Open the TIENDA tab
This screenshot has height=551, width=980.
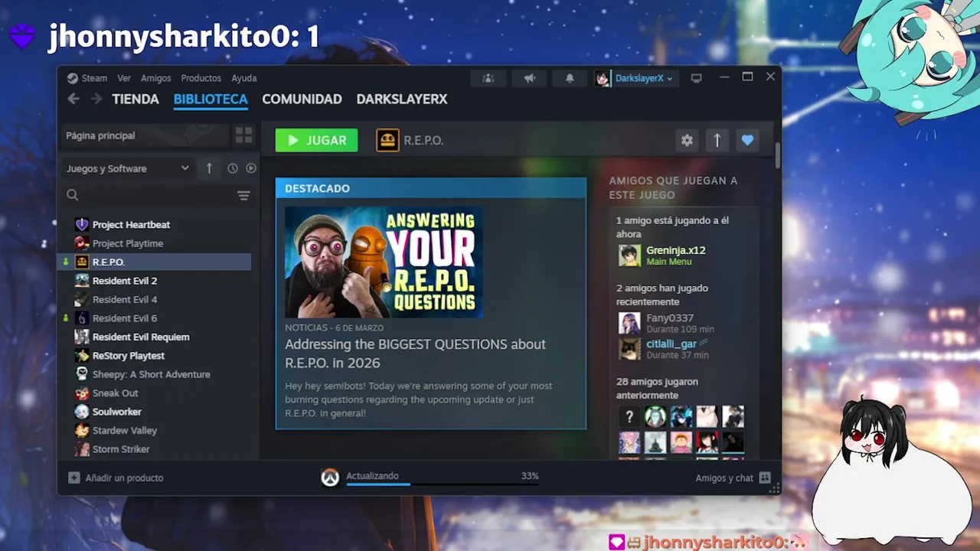(136, 99)
